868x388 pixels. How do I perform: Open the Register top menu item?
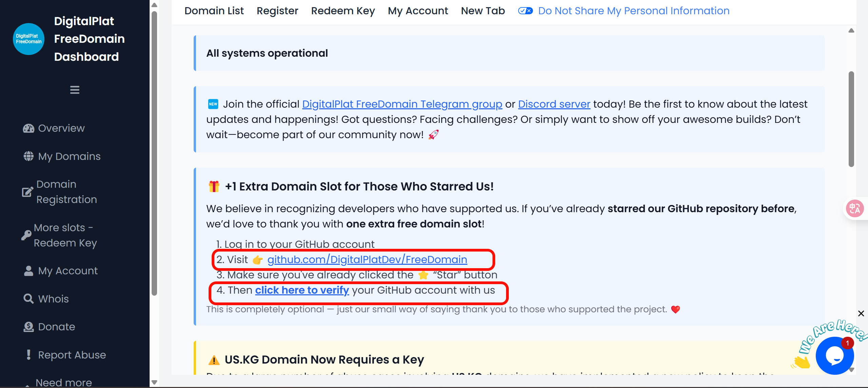coord(277,11)
